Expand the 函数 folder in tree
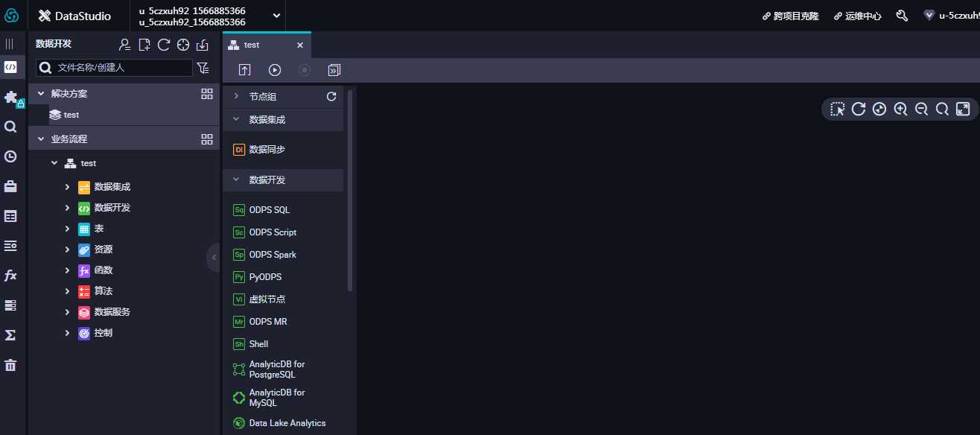The image size is (980, 435). click(67, 270)
